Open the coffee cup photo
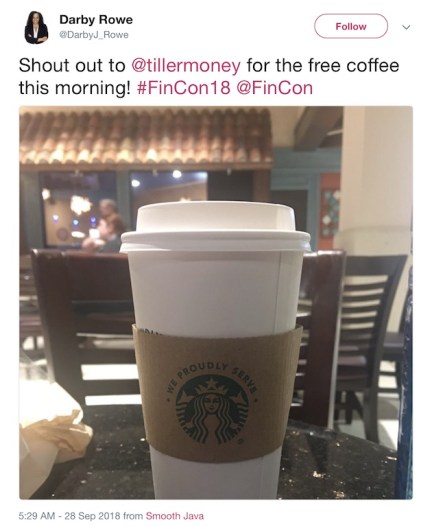Image resolution: width=432 pixels, height=527 pixels. (x=216, y=302)
